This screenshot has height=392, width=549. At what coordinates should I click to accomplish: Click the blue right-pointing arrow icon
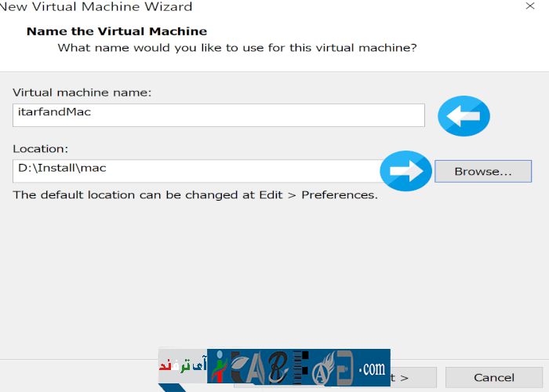coord(406,171)
